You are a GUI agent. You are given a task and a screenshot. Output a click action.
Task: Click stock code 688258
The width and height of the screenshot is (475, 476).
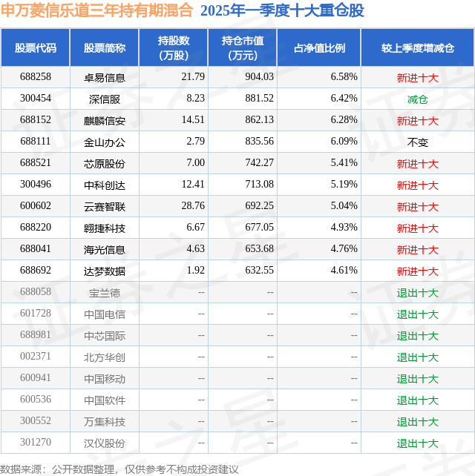click(36, 76)
